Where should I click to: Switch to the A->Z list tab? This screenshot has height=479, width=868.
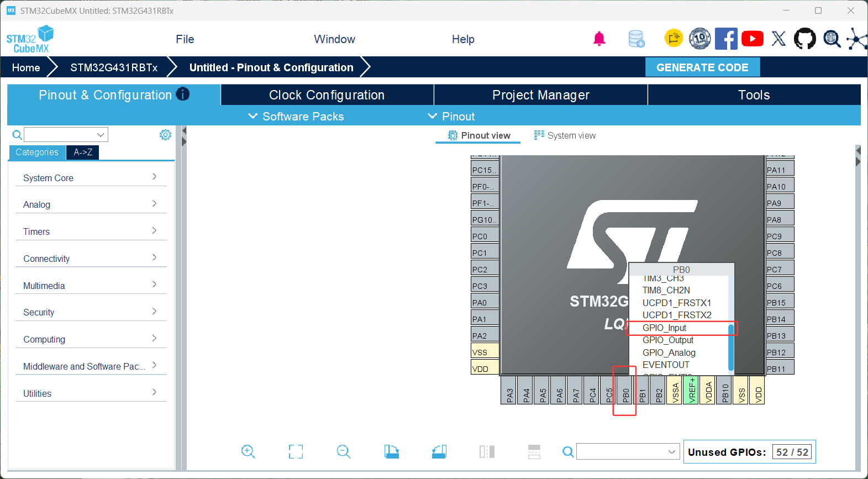[x=83, y=152]
